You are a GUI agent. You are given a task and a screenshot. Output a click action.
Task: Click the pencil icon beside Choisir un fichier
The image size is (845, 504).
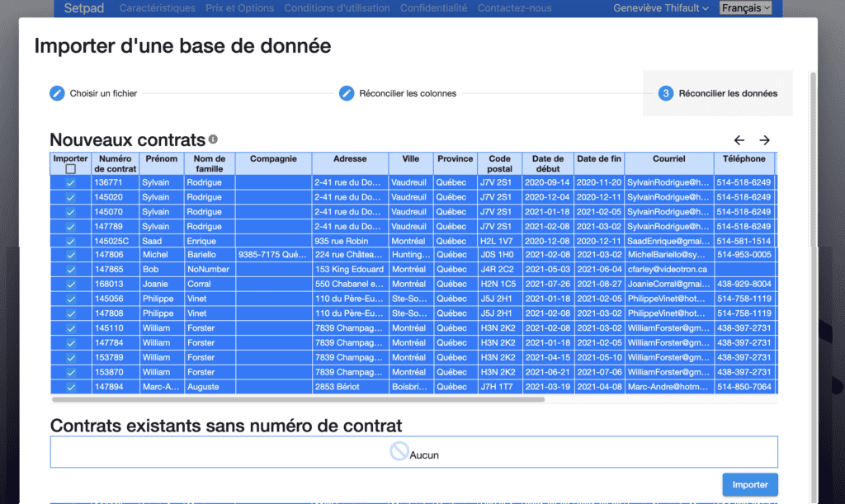click(57, 93)
